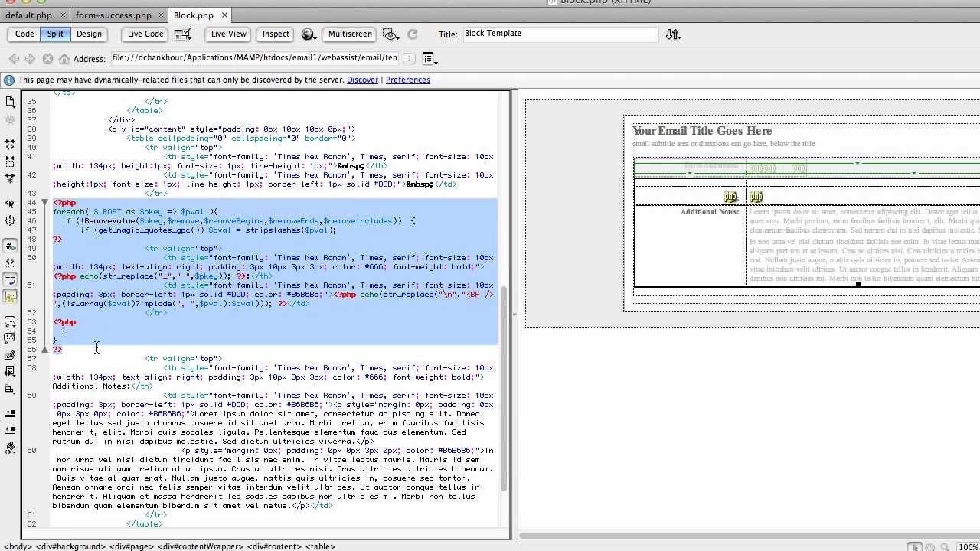This screenshot has height=551, width=980.
Task: Toggle Highlight Invalid Code option
Action: 10,262
